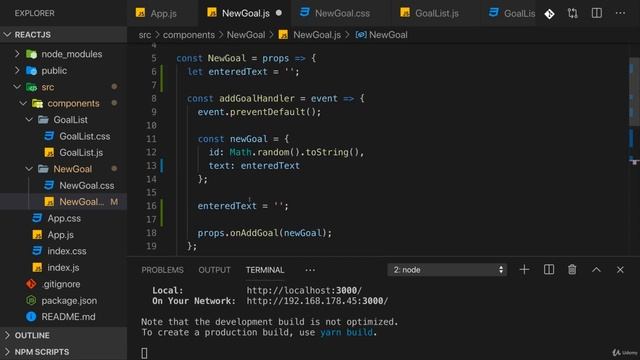This screenshot has height=360, width=640.
Task: Click the public folder icon
Action: [x=31, y=71]
